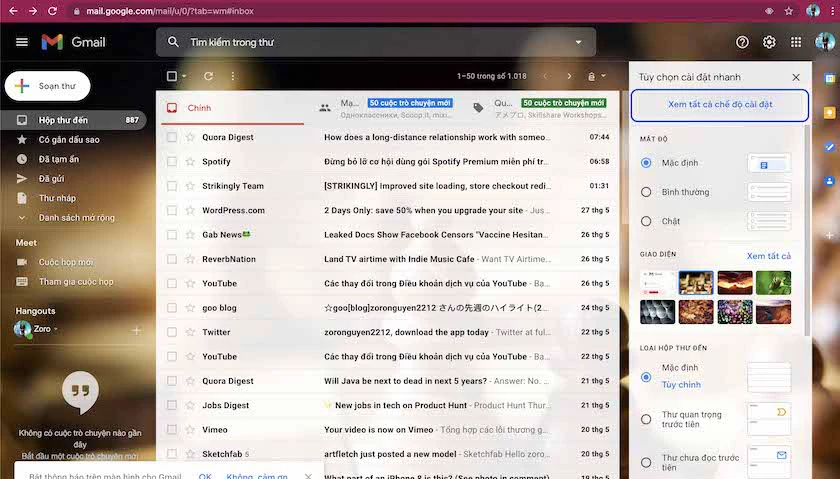Open Hộp thư đến folder

coord(73,120)
